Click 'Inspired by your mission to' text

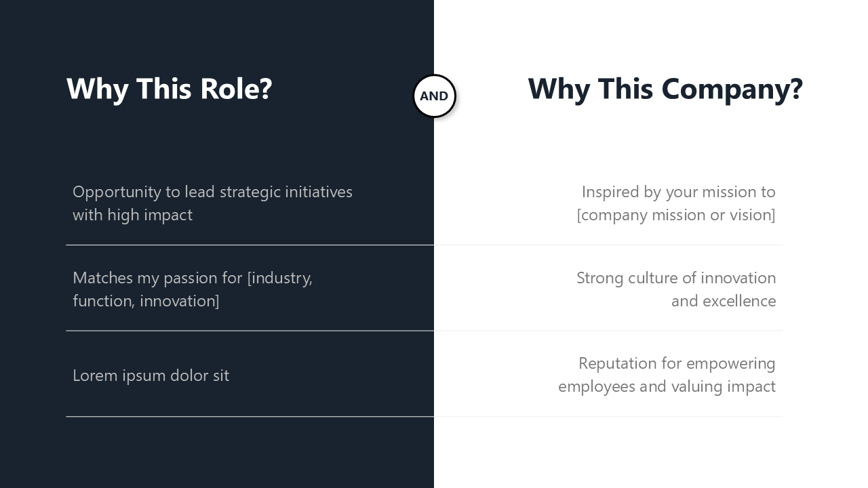coord(678,192)
